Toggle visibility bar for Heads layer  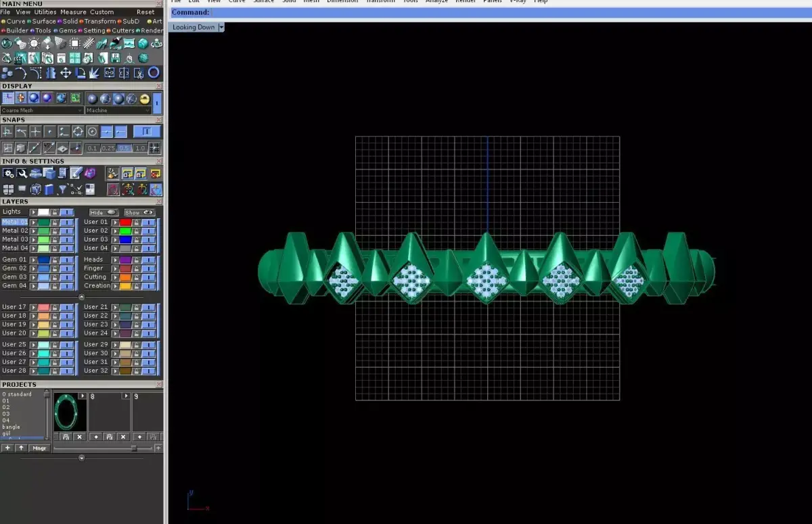[x=148, y=260]
